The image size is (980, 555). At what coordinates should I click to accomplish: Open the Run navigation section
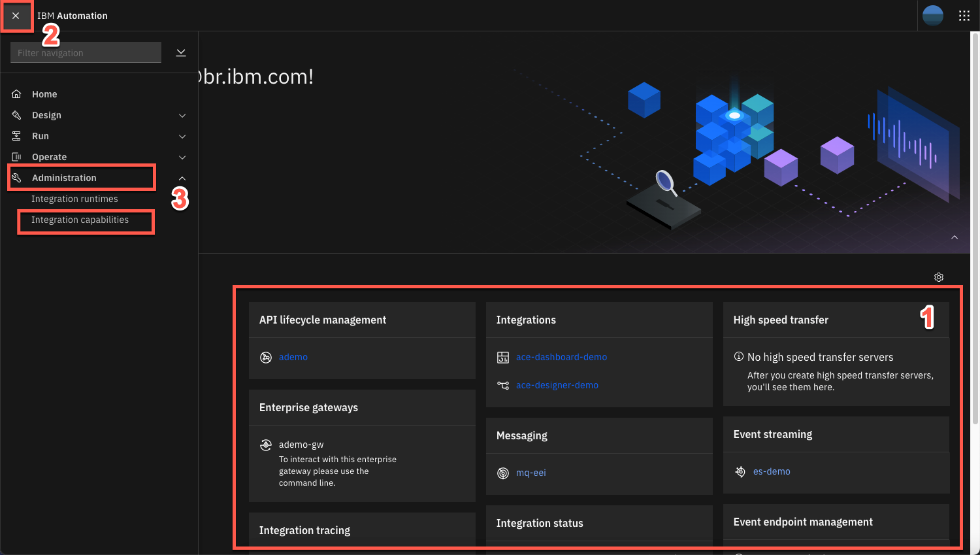(41, 136)
